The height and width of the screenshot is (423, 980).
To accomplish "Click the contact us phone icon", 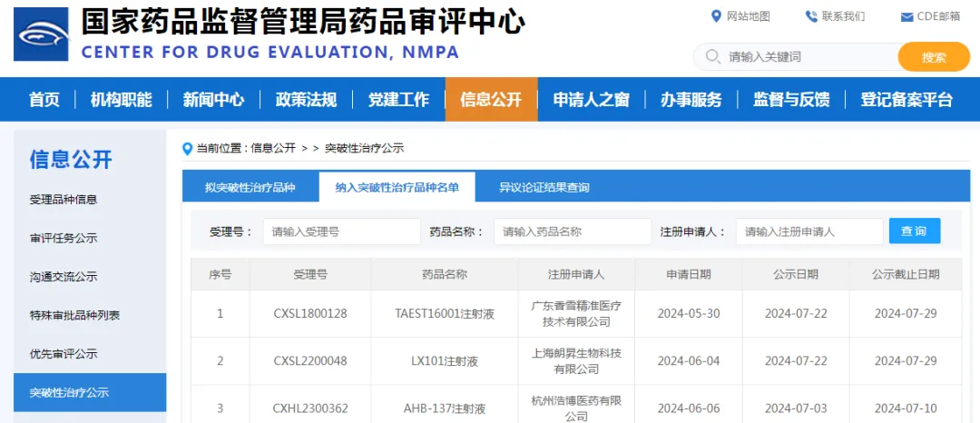I will point(810,16).
